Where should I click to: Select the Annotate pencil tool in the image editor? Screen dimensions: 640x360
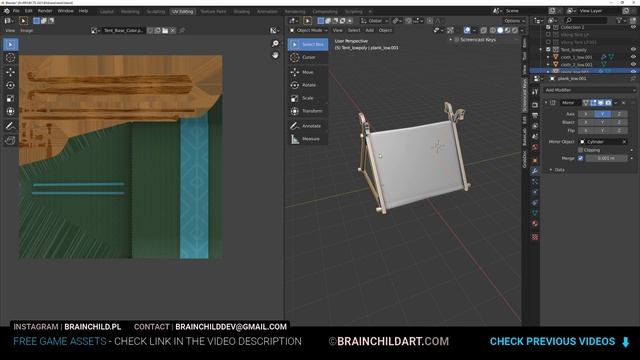[10, 126]
